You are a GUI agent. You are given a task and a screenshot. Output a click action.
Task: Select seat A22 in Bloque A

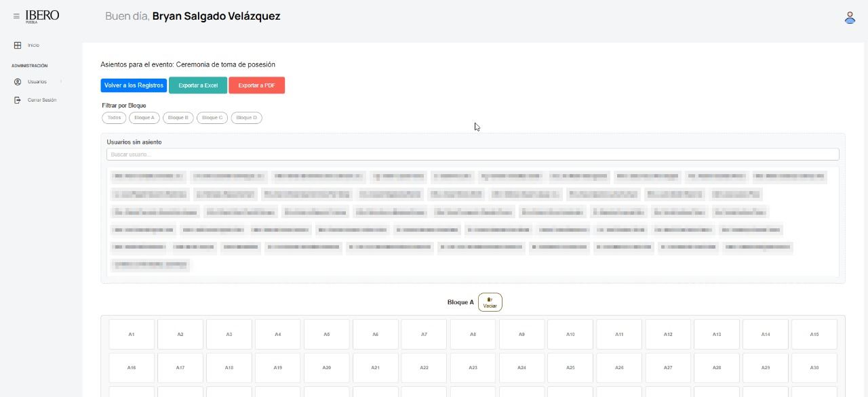(424, 368)
